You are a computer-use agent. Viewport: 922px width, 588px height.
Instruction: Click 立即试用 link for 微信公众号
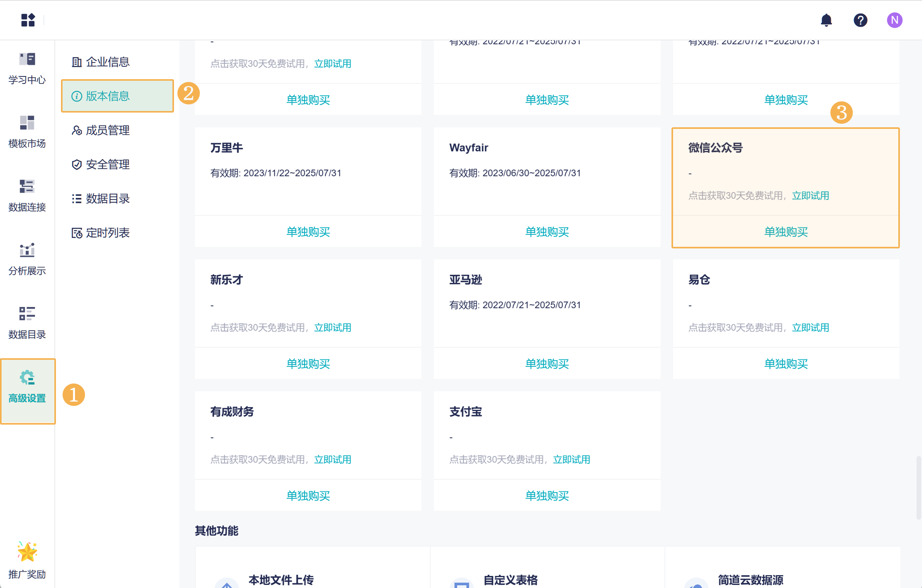pyautogui.click(x=810, y=196)
